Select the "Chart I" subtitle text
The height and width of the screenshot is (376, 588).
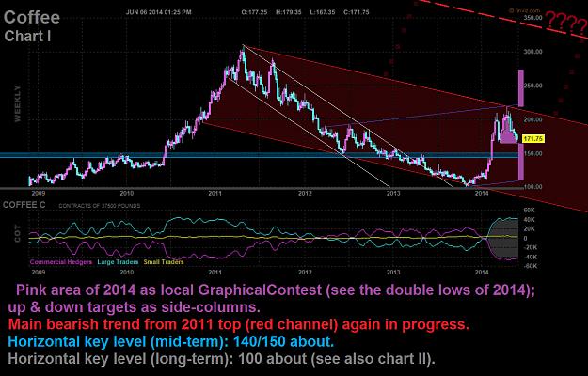[27, 36]
